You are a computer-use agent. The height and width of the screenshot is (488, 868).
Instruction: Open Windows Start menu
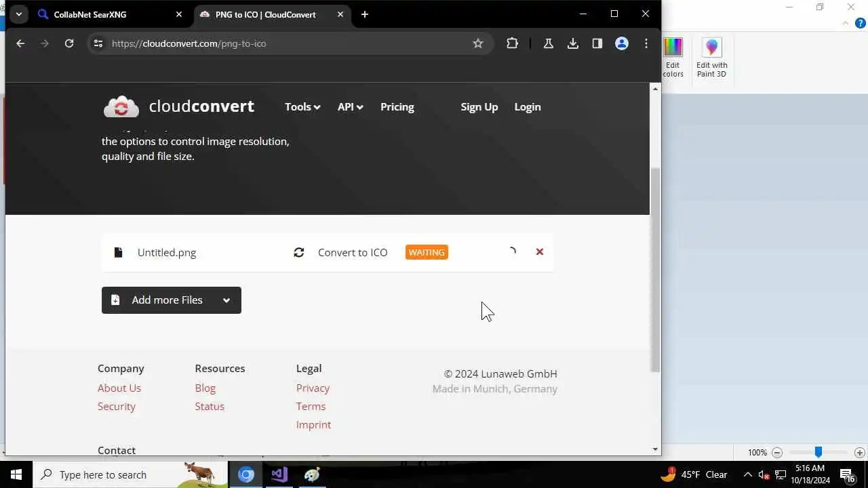[x=16, y=474]
